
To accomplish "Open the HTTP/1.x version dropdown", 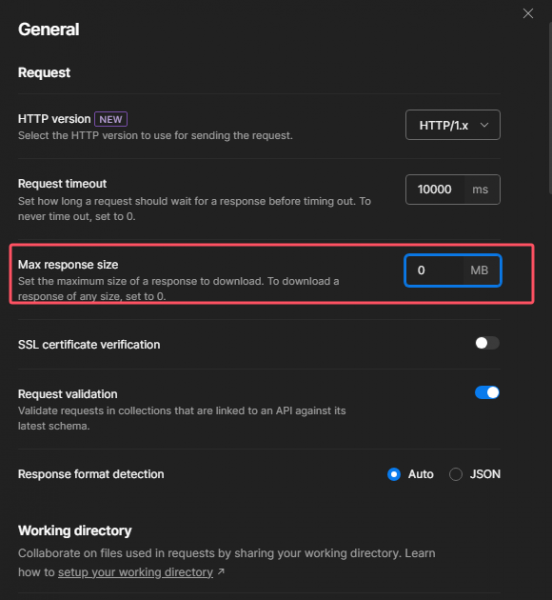I will pyautogui.click(x=453, y=125).
